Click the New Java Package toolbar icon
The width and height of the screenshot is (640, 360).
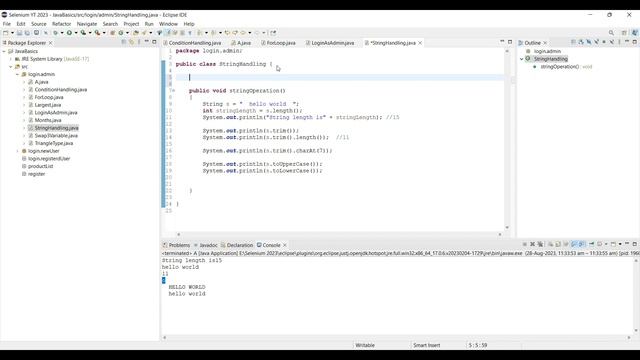click(x=113, y=33)
